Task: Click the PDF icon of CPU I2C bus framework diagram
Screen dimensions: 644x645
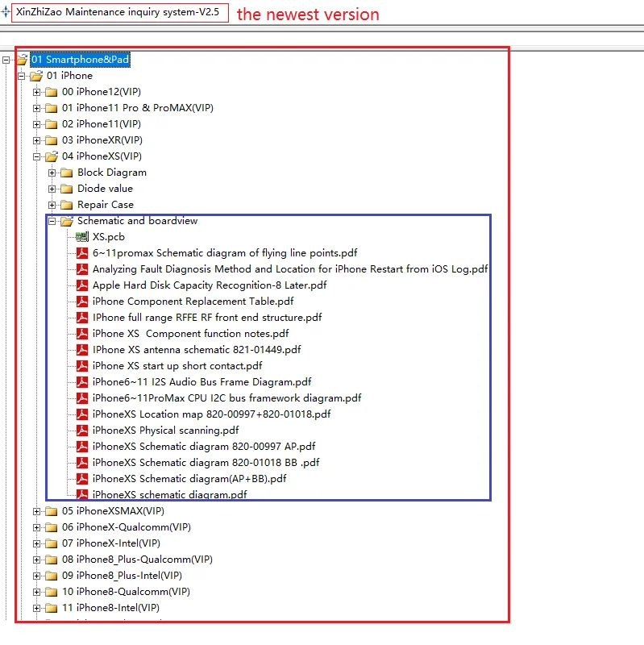Action: coord(82,397)
